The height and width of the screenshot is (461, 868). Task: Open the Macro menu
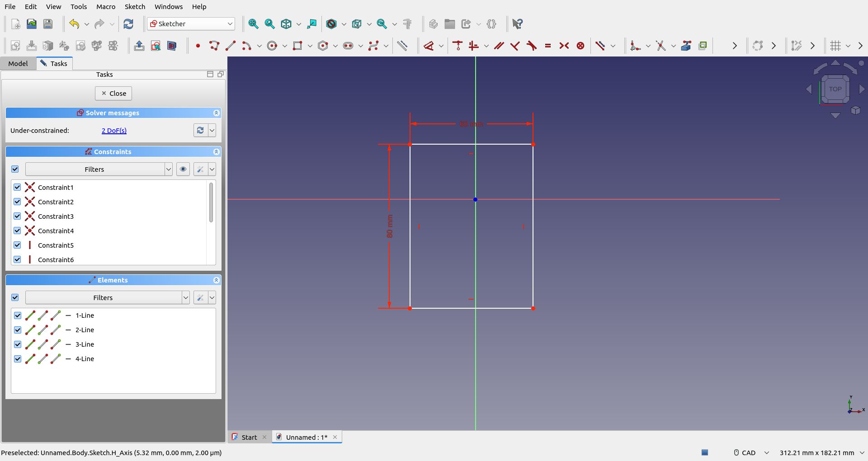(x=106, y=7)
